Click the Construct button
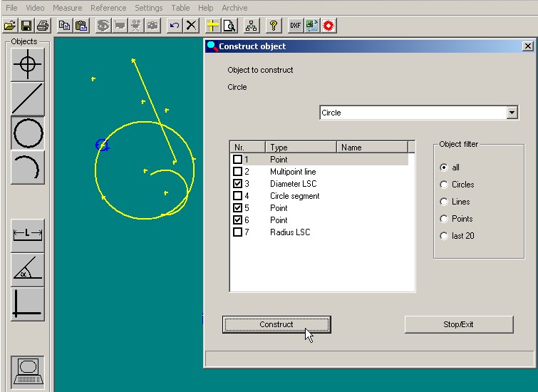The image size is (538, 392). [x=276, y=324]
